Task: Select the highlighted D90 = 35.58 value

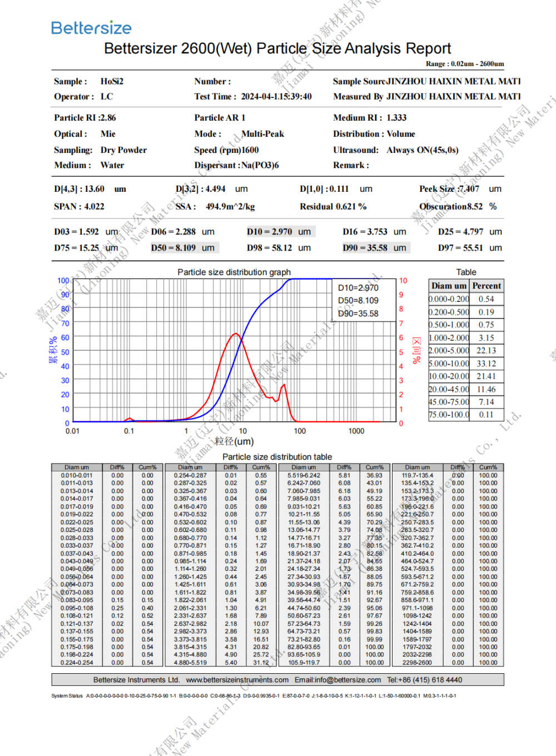Action: point(375,248)
